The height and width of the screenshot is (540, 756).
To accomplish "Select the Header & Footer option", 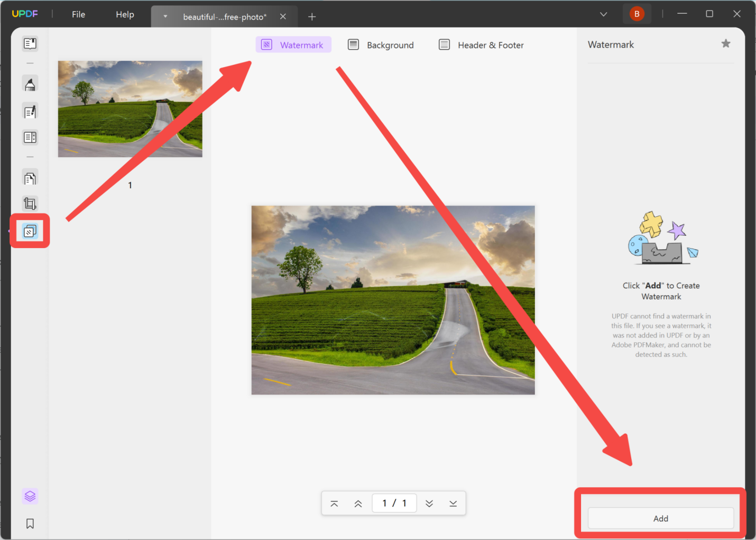I will (481, 44).
